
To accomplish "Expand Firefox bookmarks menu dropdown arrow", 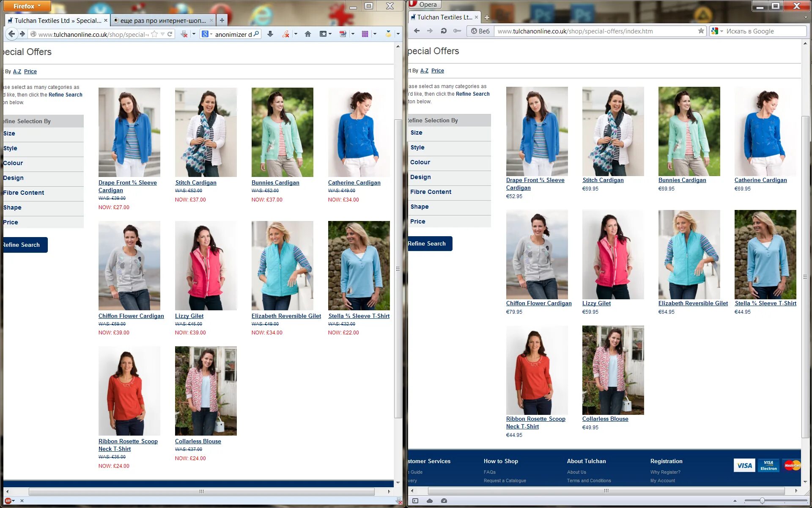I will tap(330, 34).
